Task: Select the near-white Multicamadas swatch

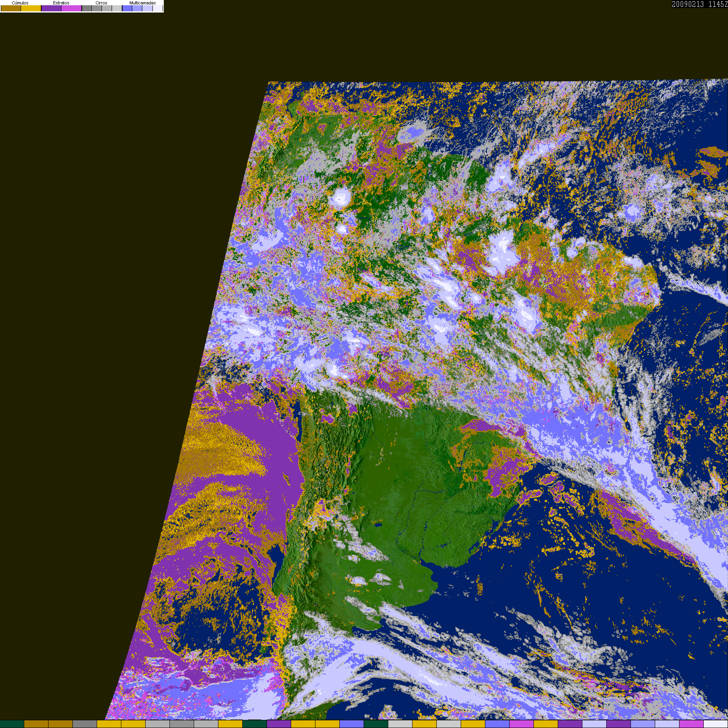Action: (158, 8)
